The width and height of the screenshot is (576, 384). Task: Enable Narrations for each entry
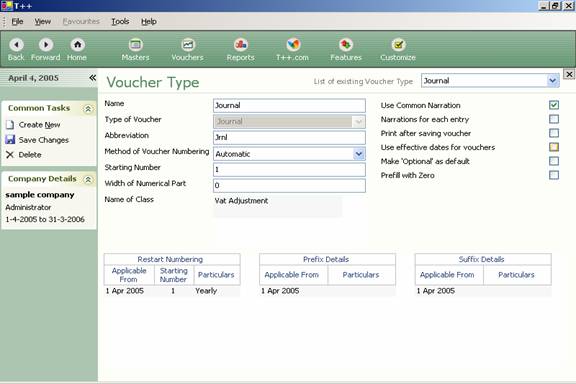coord(554,119)
